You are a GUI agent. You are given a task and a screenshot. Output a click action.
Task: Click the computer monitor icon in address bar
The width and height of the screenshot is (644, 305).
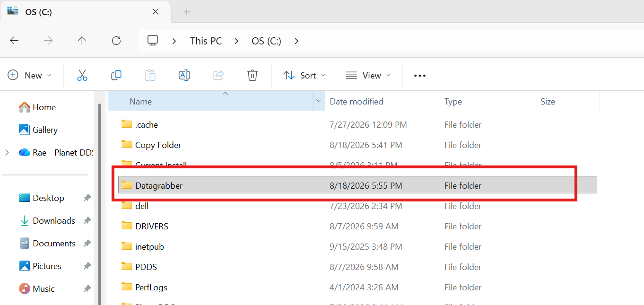coord(153,41)
